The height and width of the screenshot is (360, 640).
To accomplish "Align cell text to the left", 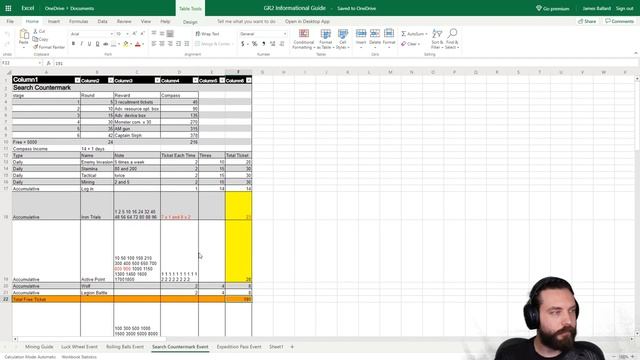I will 154,44.
